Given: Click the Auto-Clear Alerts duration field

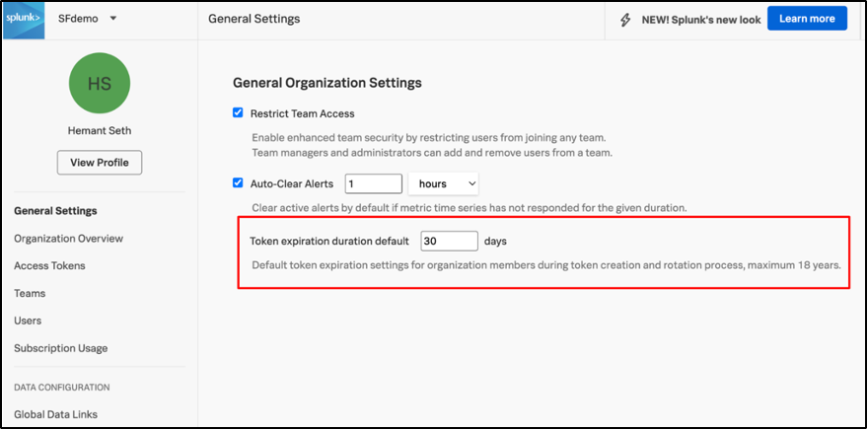Looking at the screenshot, I should click(x=374, y=183).
